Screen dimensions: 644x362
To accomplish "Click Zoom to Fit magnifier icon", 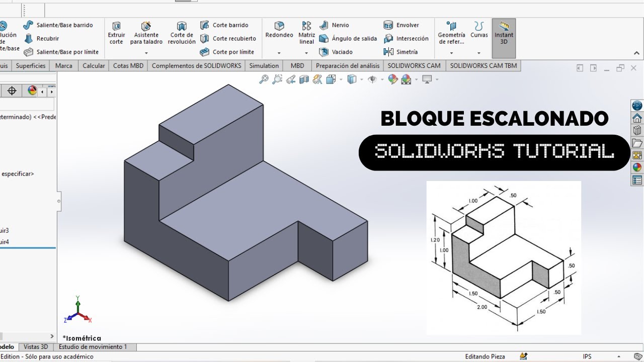I will point(264,79).
